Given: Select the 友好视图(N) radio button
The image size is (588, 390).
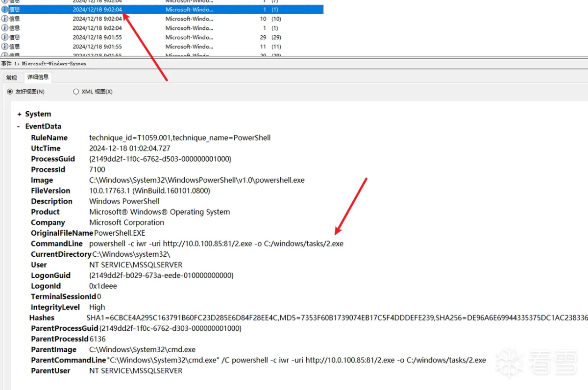Looking at the screenshot, I should (x=10, y=92).
